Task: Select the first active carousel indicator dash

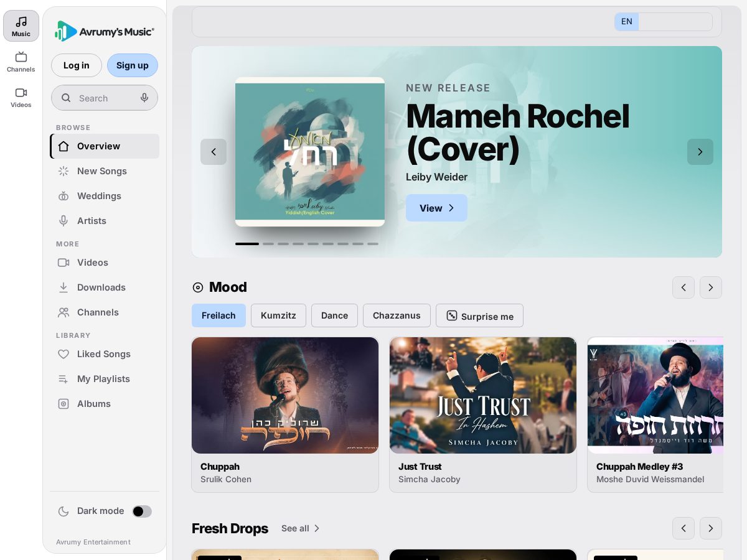Action: tap(247, 244)
